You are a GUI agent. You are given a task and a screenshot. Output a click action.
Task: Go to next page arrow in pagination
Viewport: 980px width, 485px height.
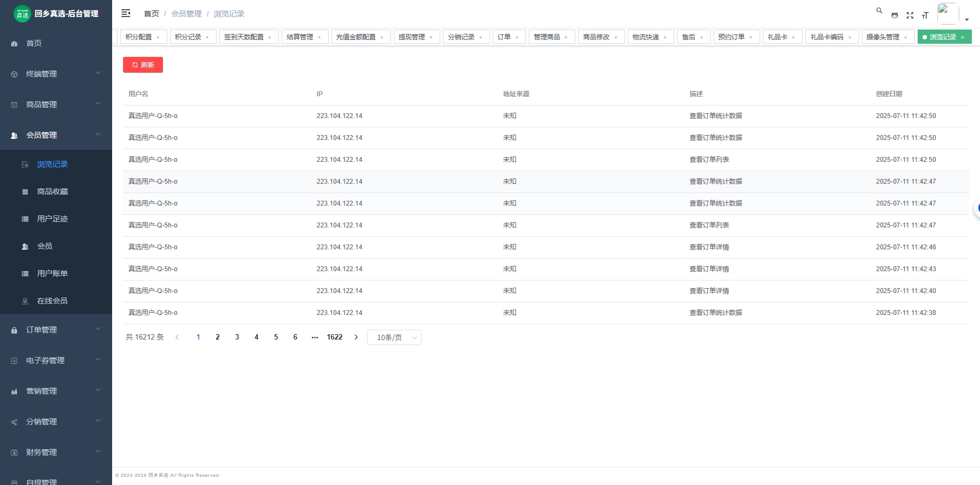(x=356, y=337)
